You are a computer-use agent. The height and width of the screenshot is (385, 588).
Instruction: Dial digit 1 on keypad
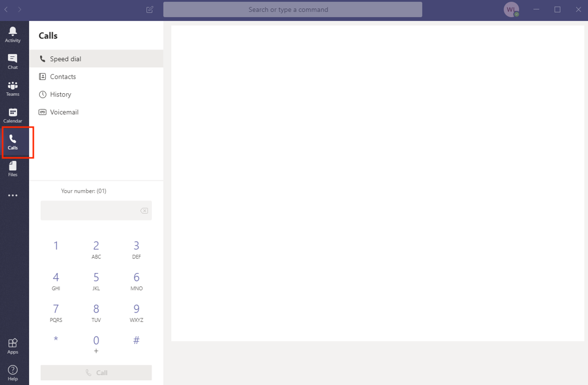pyautogui.click(x=56, y=246)
